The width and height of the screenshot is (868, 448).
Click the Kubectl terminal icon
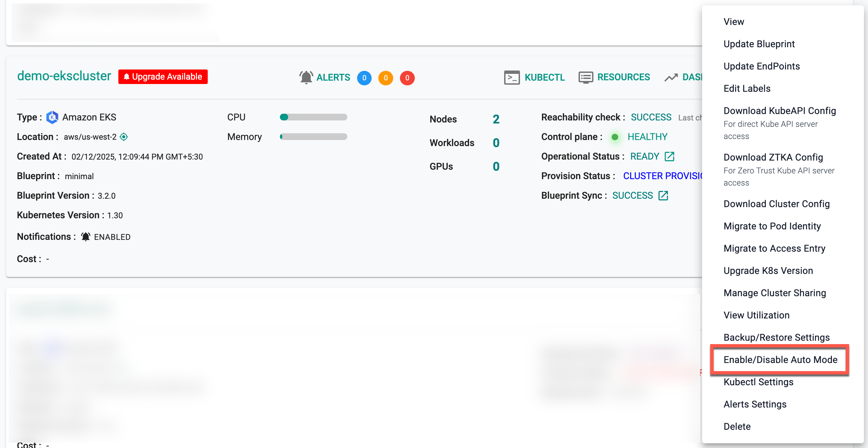512,77
